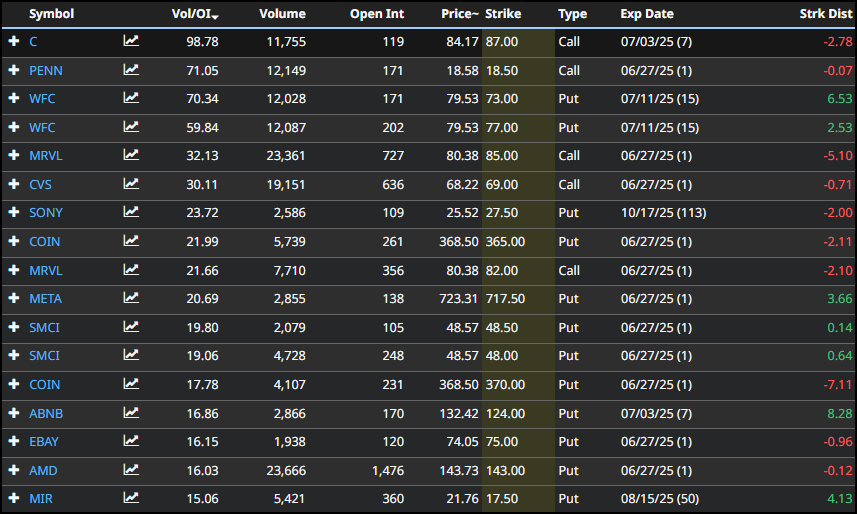The width and height of the screenshot is (857, 514).
Task: Select the 717.50 strike cell
Action: point(506,299)
